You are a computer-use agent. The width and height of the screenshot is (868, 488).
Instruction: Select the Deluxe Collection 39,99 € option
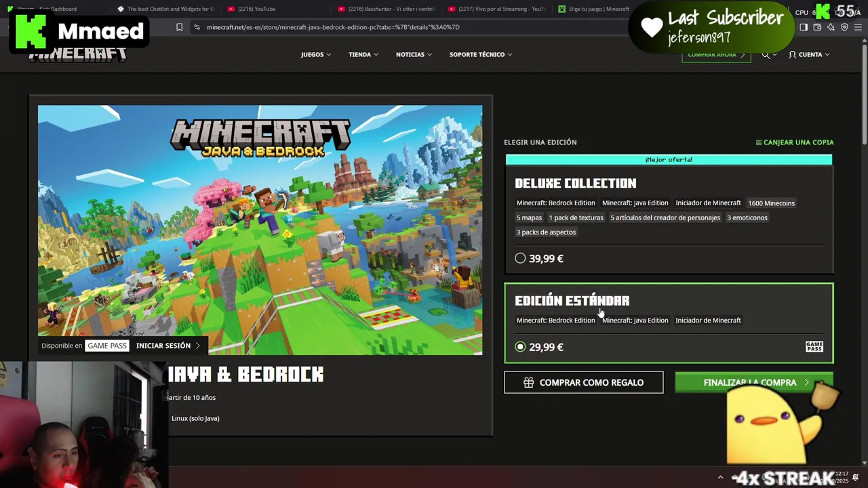(x=520, y=258)
